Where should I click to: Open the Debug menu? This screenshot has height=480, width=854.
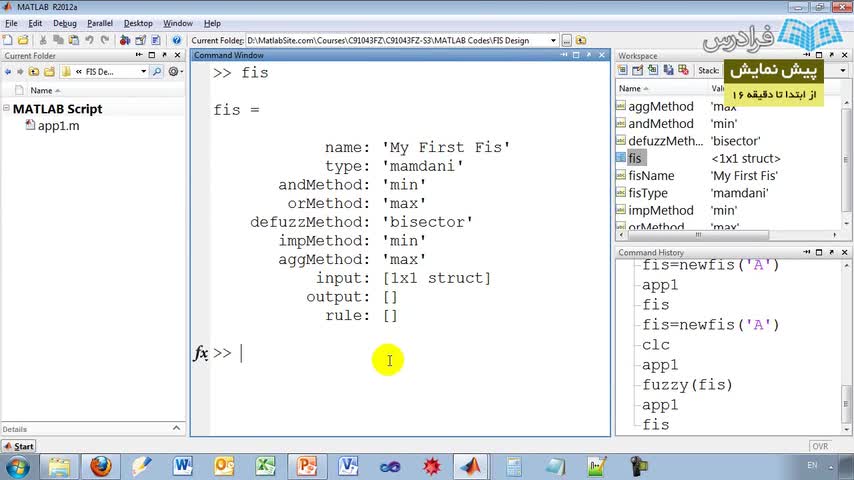[x=65, y=23]
